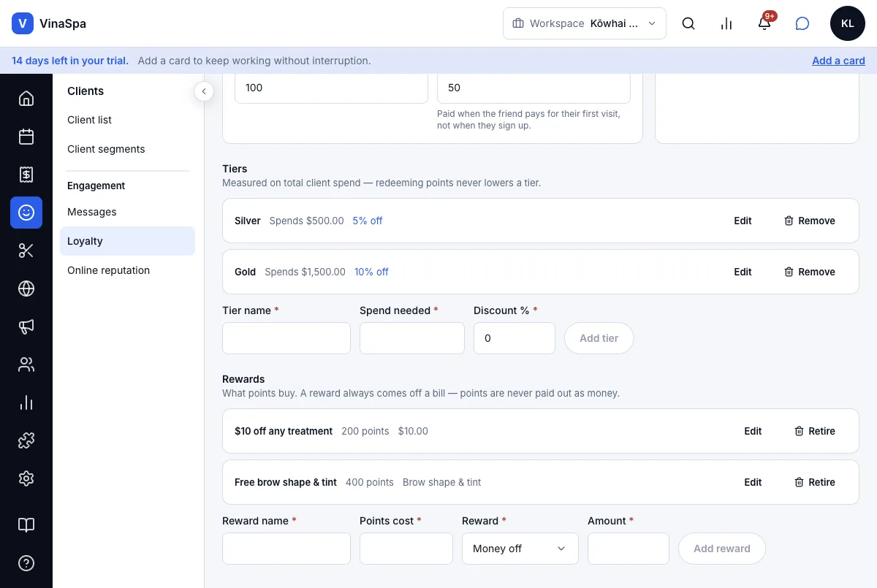
Task: Click the Add reward button
Action: coord(721,549)
